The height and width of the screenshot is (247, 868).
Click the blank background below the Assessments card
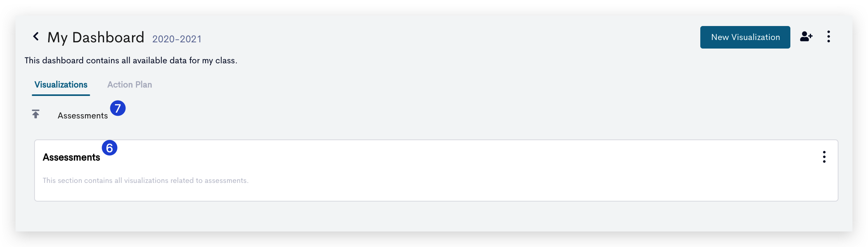click(434, 217)
